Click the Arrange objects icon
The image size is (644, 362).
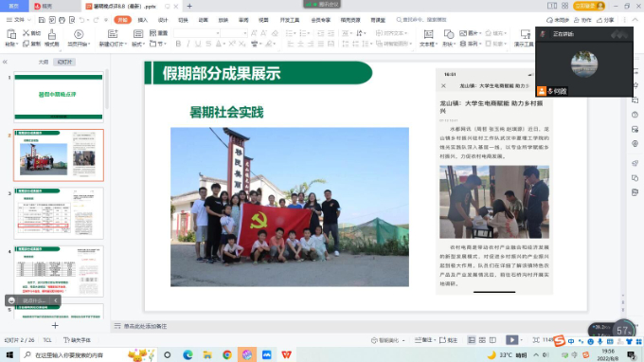coord(463,44)
